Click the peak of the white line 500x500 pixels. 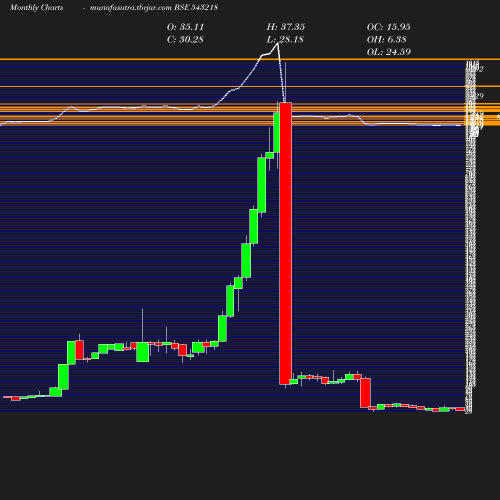[x=277, y=44]
